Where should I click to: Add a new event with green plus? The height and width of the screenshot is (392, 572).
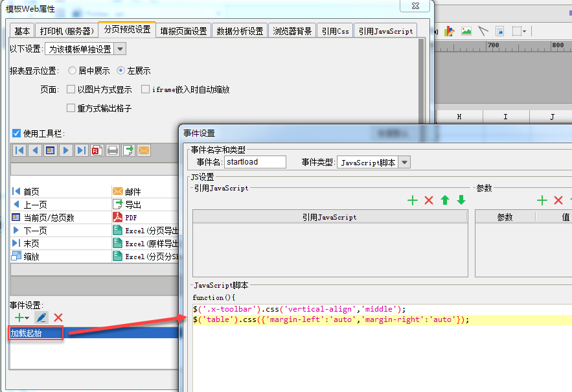[19, 317]
